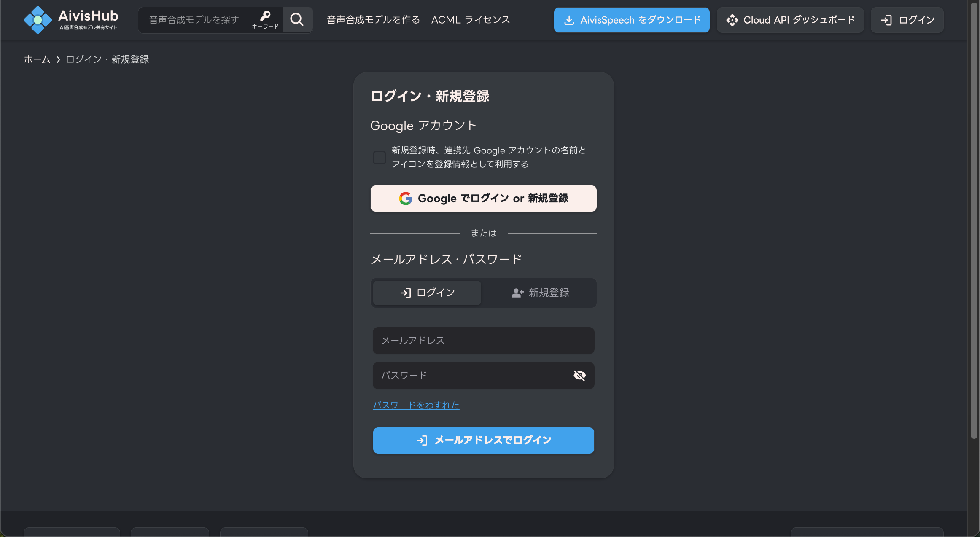This screenshot has width=980, height=537.
Task: Select the ログイン tab in the form
Action: tap(427, 293)
